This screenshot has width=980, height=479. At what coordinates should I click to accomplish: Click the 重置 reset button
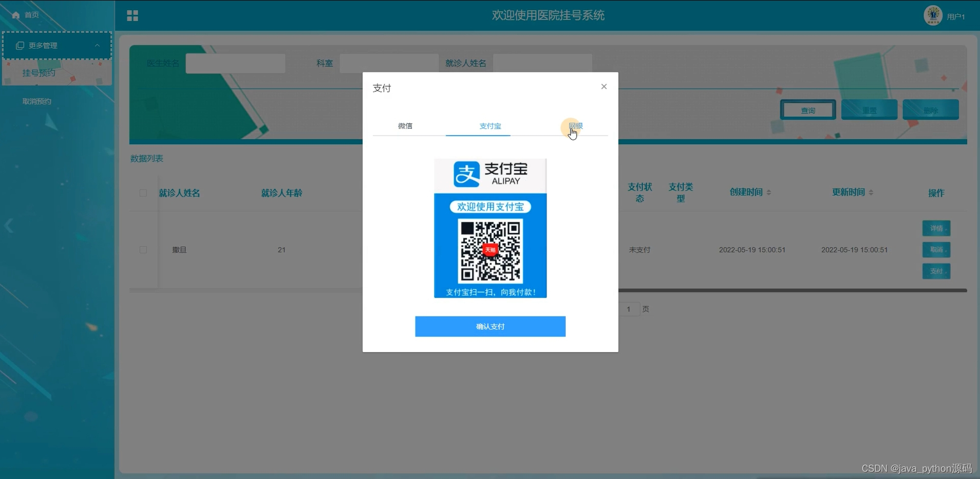point(869,110)
